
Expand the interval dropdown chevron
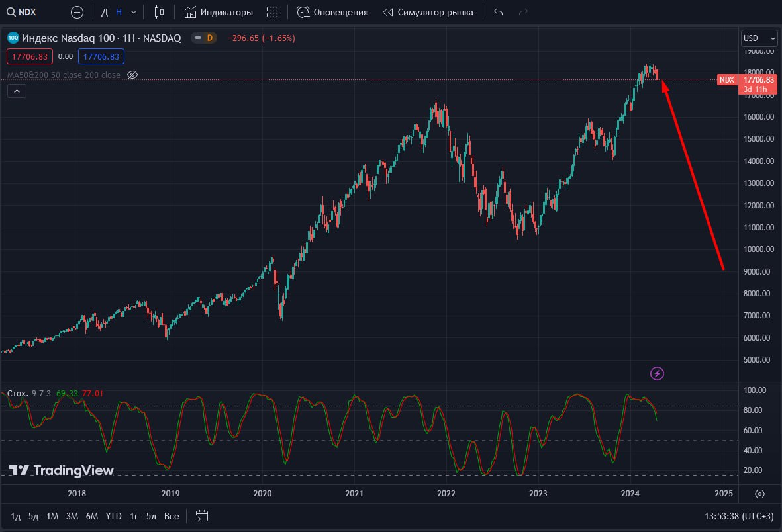tap(134, 12)
